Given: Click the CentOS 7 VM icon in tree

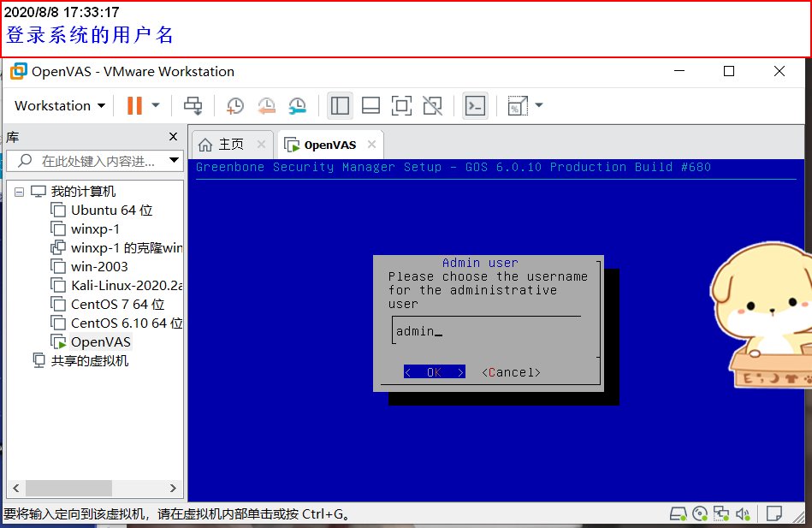Looking at the screenshot, I should coord(58,304).
